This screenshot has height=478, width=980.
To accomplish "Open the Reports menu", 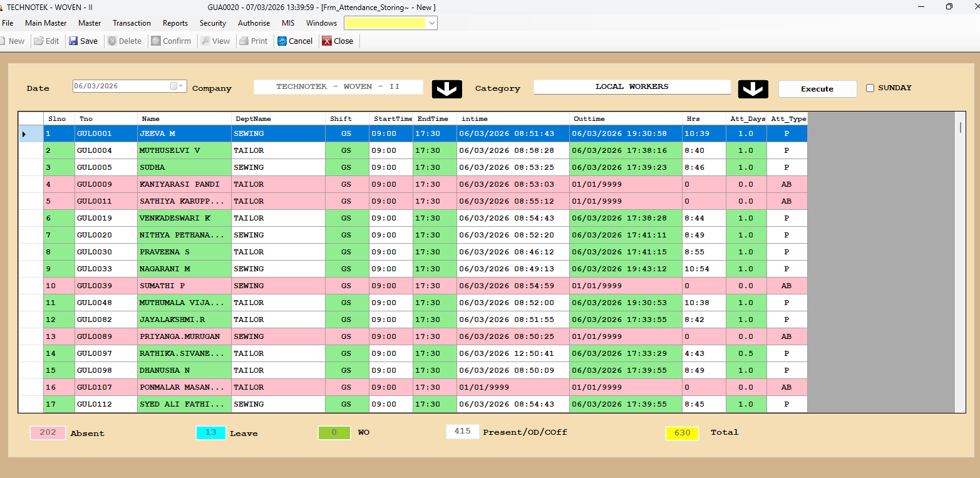I will coord(175,23).
